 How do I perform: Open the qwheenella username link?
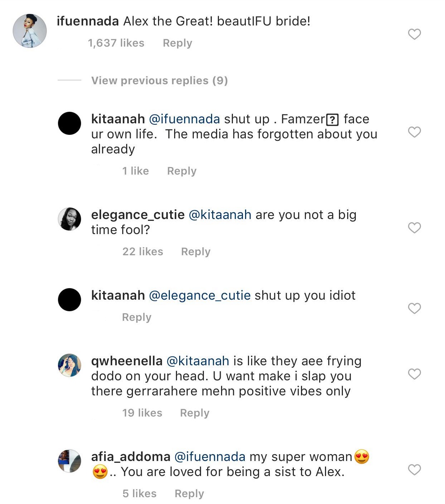tap(127, 361)
